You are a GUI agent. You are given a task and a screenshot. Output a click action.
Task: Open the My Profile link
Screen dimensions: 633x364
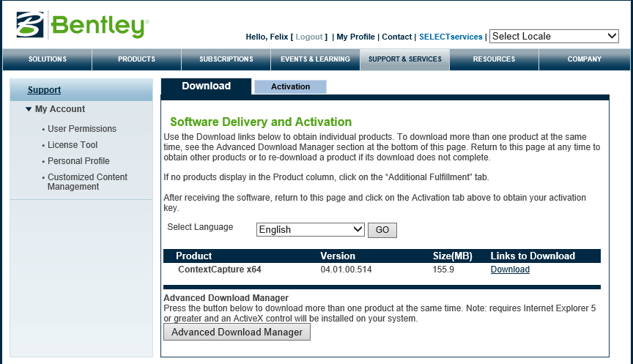click(x=355, y=37)
